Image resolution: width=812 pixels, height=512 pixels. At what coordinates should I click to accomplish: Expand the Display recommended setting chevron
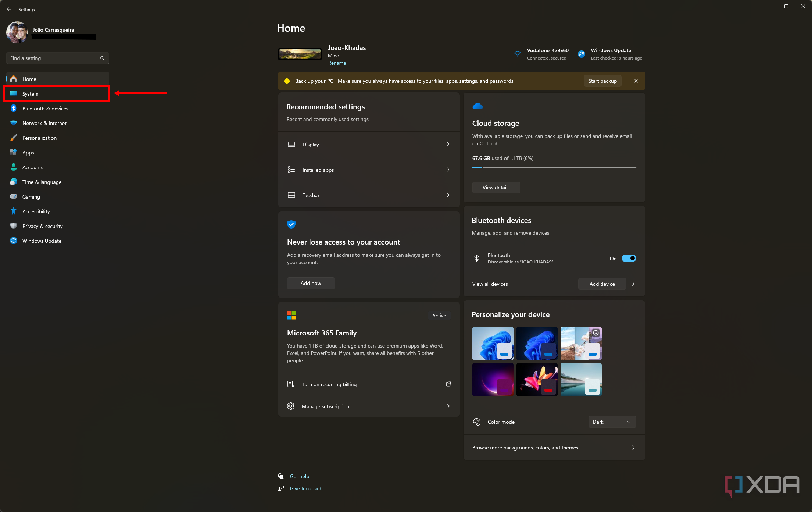point(448,145)
